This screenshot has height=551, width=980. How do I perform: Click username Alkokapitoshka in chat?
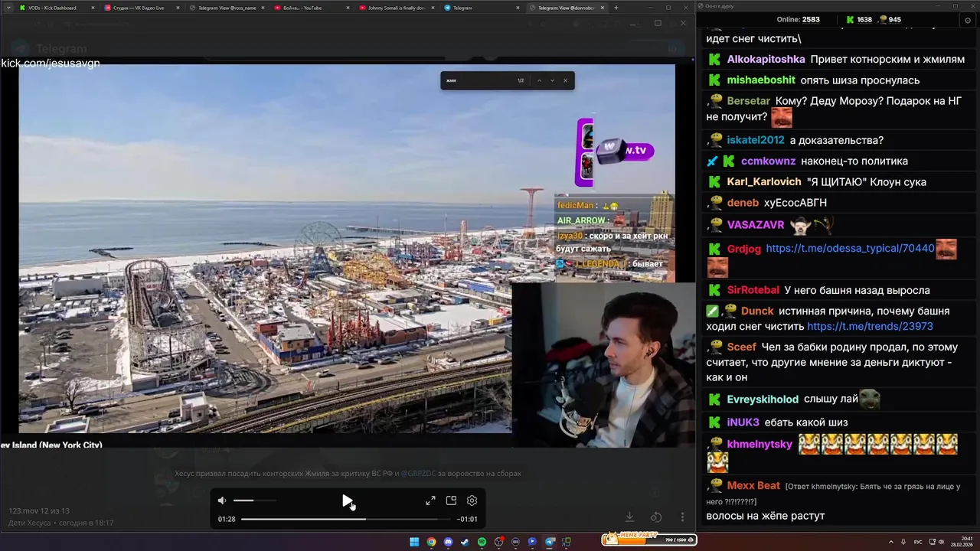(766, 59)
